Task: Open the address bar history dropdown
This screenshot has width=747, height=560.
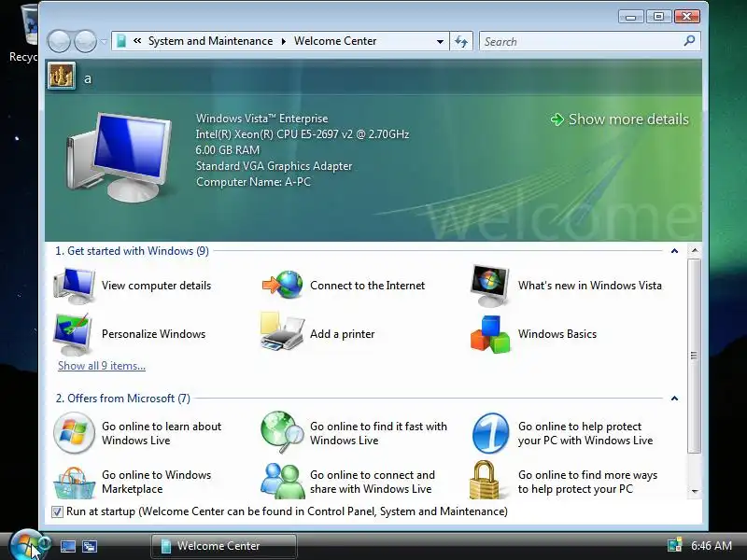Action: click(440, 41)
